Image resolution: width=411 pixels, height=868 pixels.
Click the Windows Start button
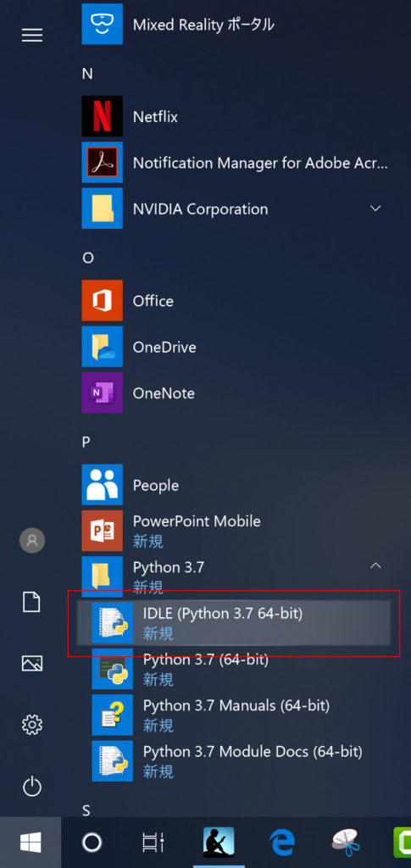[x=31, y=843]
